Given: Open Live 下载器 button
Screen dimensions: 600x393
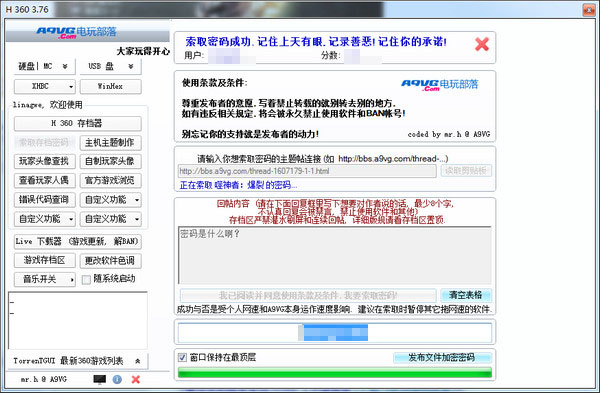Looking at the screenshot, I should 77,241.
